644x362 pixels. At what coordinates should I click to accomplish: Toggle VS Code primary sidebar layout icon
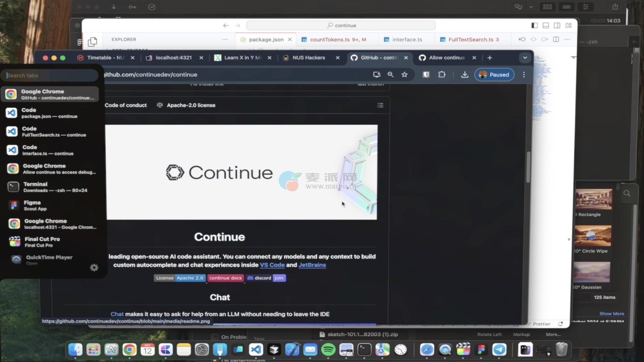coord(535,25)
